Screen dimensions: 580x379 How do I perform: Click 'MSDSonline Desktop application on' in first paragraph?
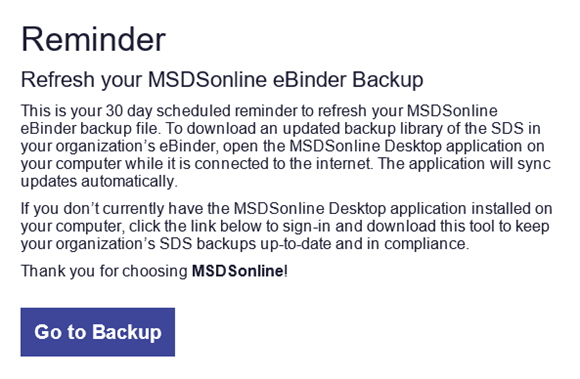pos(417,146)
